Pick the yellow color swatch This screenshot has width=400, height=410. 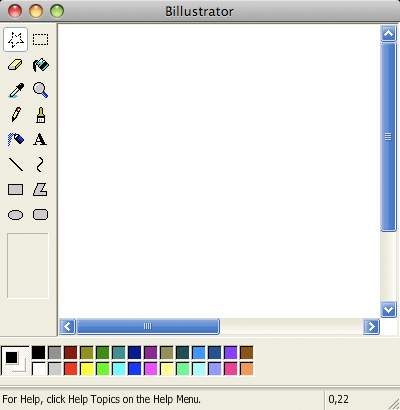[86, 369]
